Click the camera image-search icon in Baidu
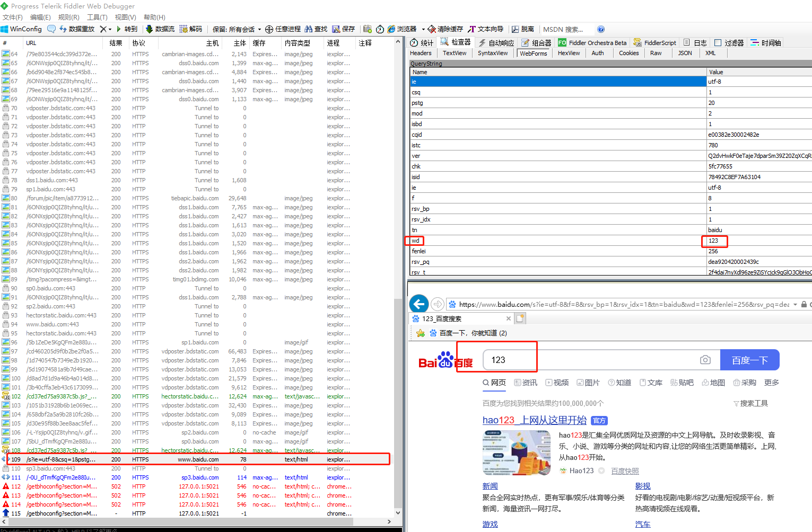 705,360
